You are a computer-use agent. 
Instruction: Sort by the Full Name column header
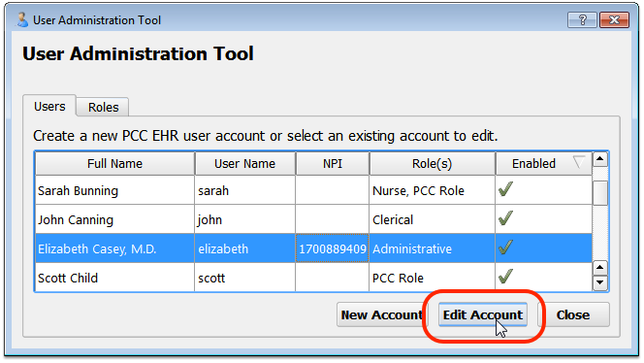pos(114,164)
